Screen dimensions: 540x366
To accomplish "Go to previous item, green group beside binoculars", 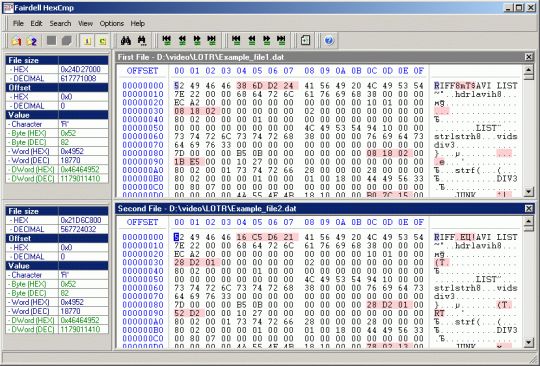I will 182,41.
